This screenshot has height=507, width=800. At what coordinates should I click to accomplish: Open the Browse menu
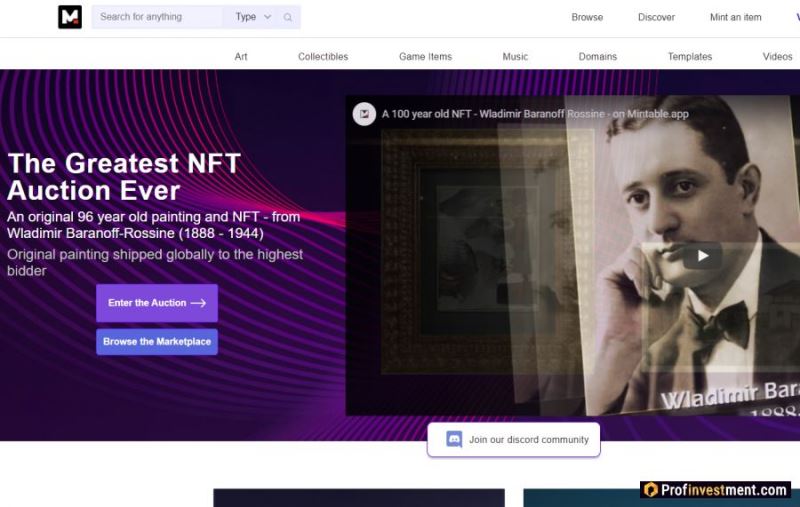[587, 17]
